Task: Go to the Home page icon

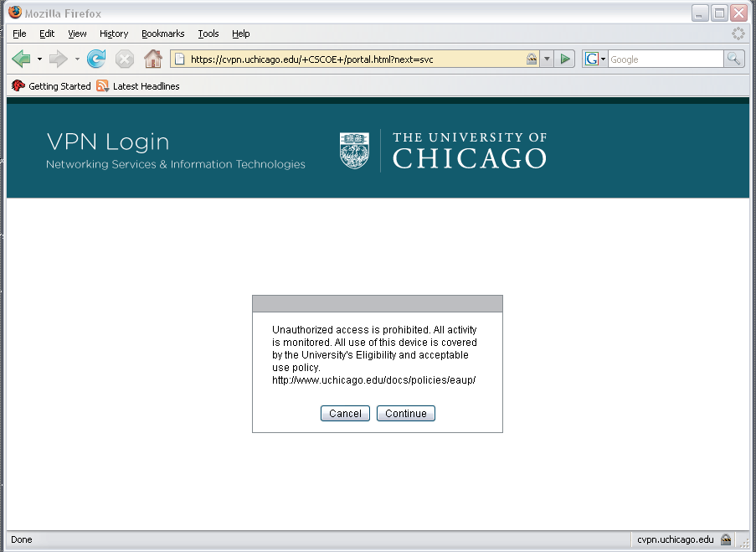Action: point(153,59)
